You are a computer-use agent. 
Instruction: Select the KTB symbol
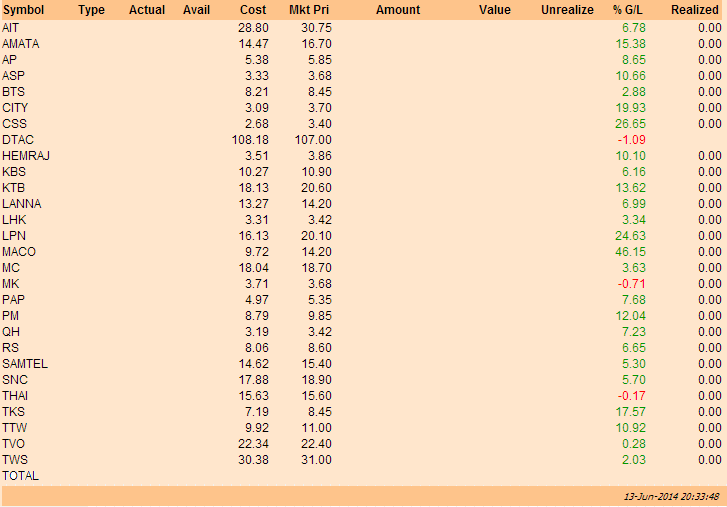click(13, 188)
